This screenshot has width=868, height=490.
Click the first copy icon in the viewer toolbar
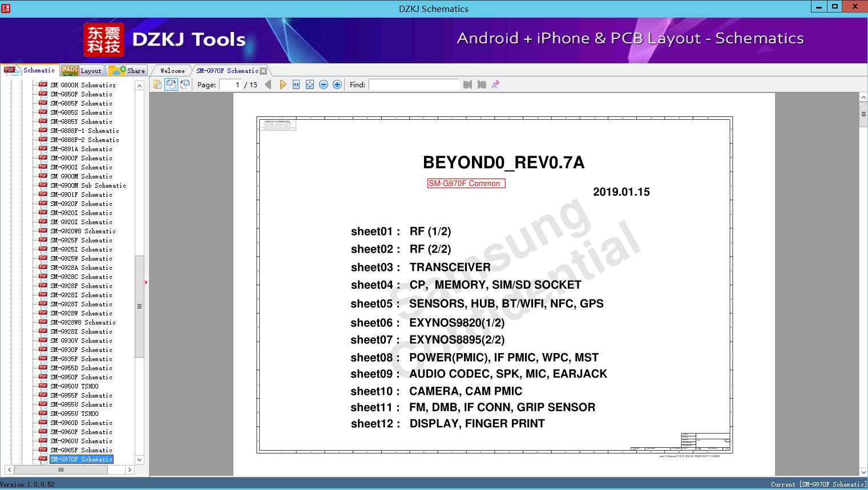point(158,84)
